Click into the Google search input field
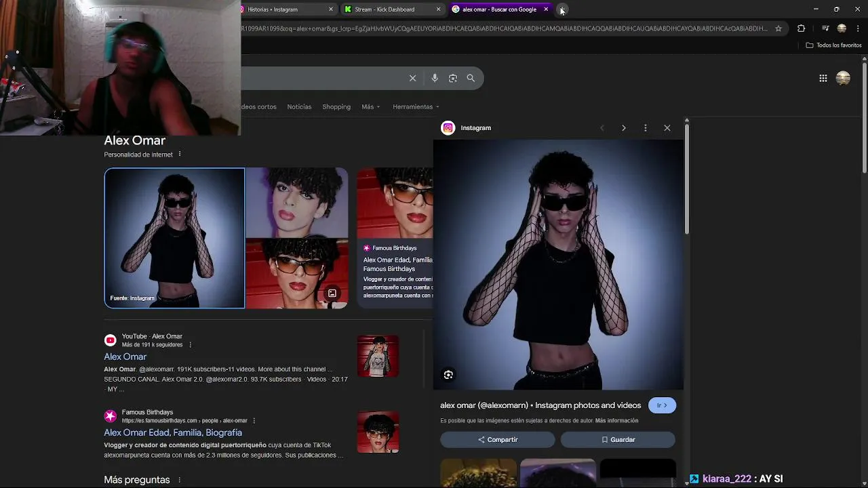The image size is (868, 488). tap(322, 78)
